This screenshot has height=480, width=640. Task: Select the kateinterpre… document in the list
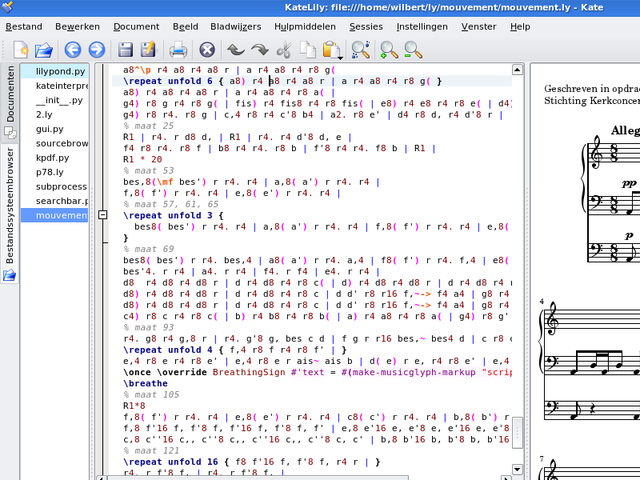click(x=54, y=86)
